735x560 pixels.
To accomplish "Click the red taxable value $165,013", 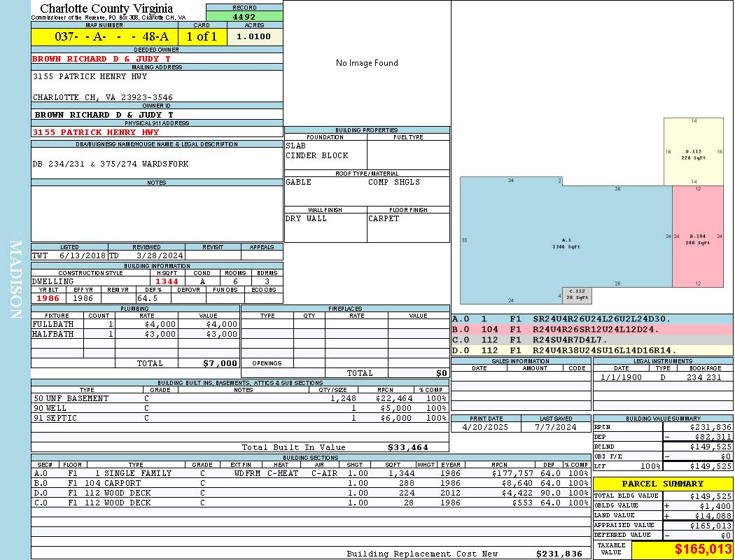I will point(682,549).
